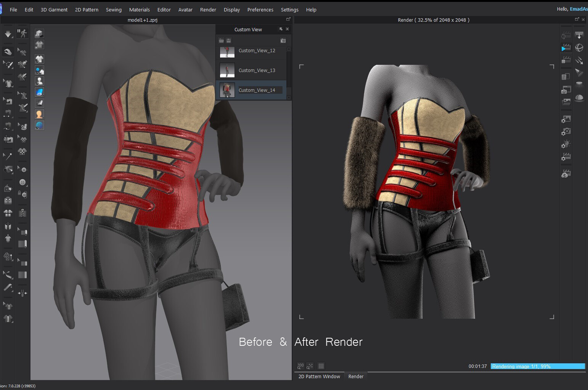The height and width of the screenshot is (390, 588).
Task: Open Light Properties via the bulb gear icon
Action: (x=566, y=144)
